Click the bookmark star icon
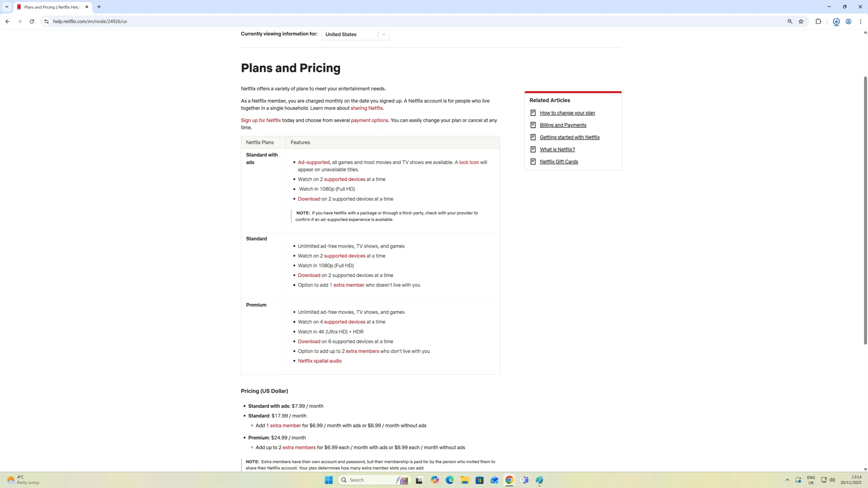868x488 pixels. click(x=801, y=21)
